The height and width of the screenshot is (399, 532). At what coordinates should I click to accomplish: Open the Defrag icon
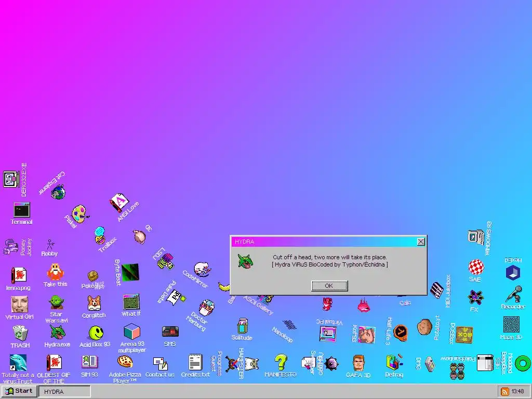[394, 362]
